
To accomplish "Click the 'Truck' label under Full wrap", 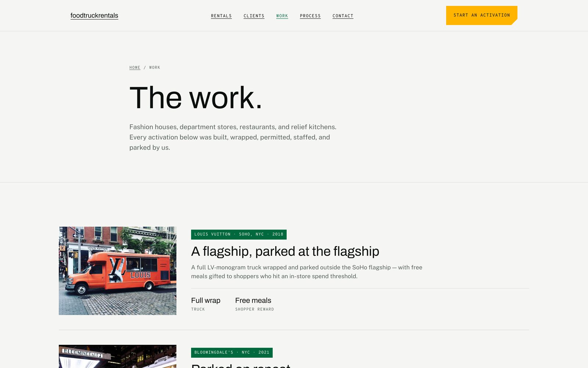I will pos(198,309).
